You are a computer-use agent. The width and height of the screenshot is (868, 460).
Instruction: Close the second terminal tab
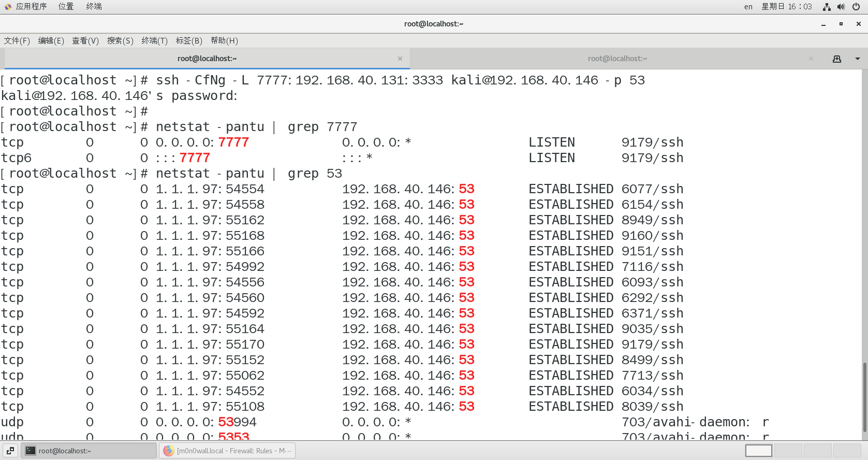[811, 59]
